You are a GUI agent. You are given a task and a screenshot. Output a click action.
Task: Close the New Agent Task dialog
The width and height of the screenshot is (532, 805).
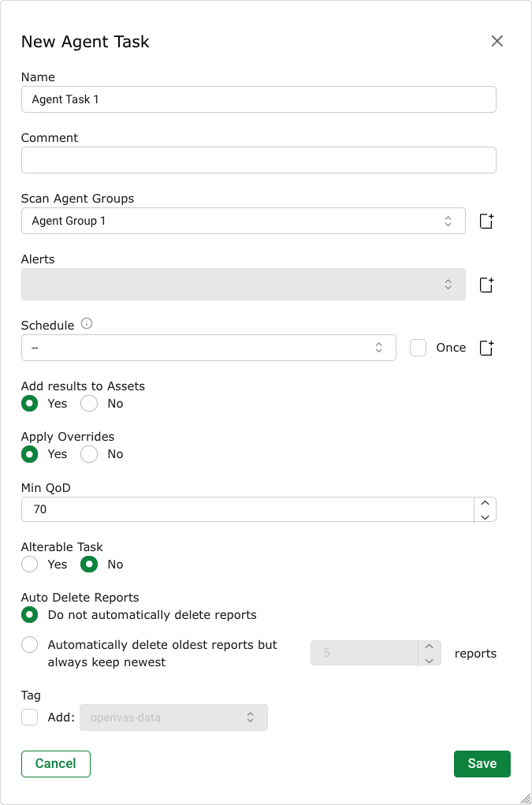[x=497, y=42]
